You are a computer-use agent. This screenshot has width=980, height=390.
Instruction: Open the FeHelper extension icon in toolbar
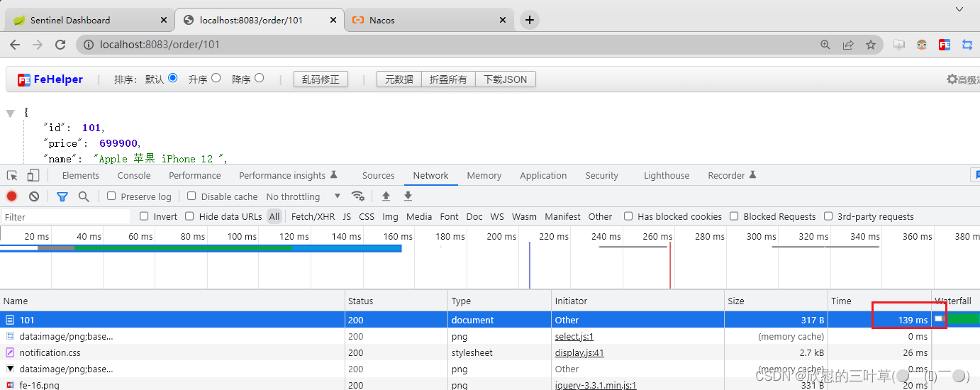(x=945, y=45)
